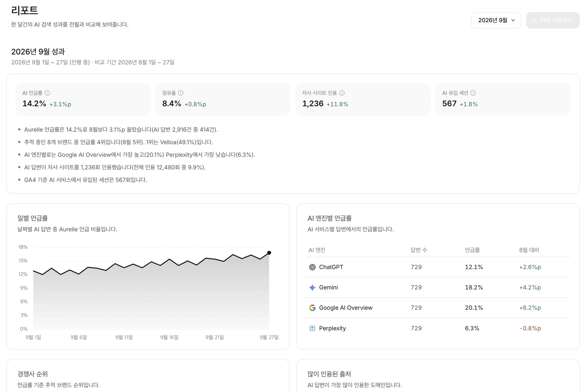Click the +6.2%p change for Google AI Overview

coord(530,308)
